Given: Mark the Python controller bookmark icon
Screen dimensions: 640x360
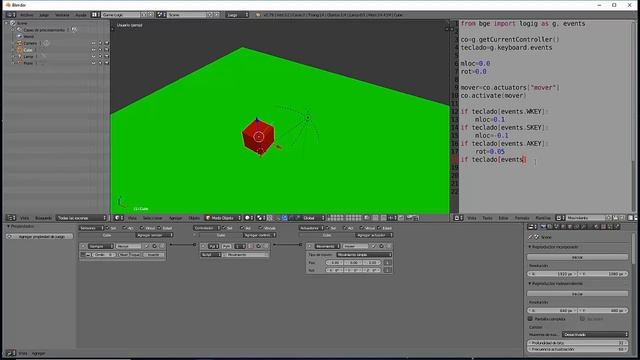Looking at the screenshot, I should click(x=251, y=246).
